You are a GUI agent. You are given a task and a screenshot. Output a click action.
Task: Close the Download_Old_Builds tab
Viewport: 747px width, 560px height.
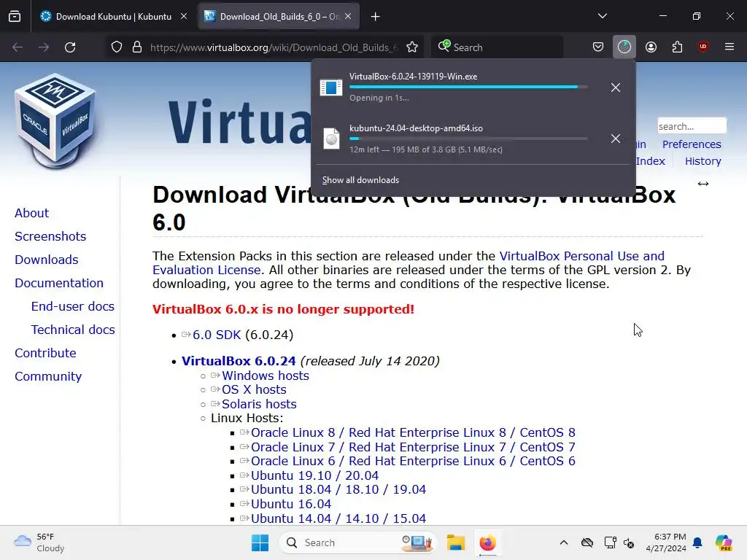tap(348, 16)
